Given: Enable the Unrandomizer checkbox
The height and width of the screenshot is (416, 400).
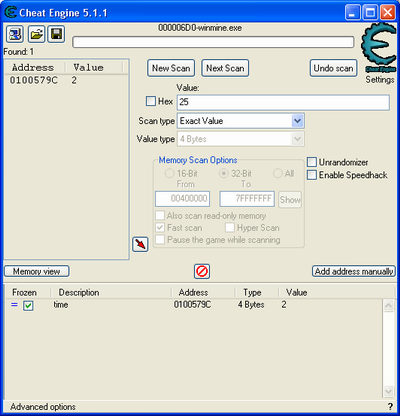Looking at the screenshot, I should coord(312,162).
